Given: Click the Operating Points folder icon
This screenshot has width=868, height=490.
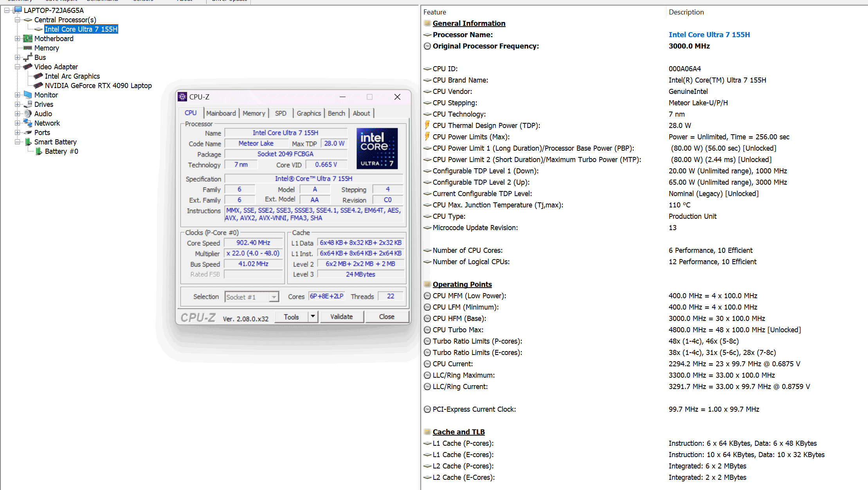Looking at the screenshot, I should click(x=427, y=284).
